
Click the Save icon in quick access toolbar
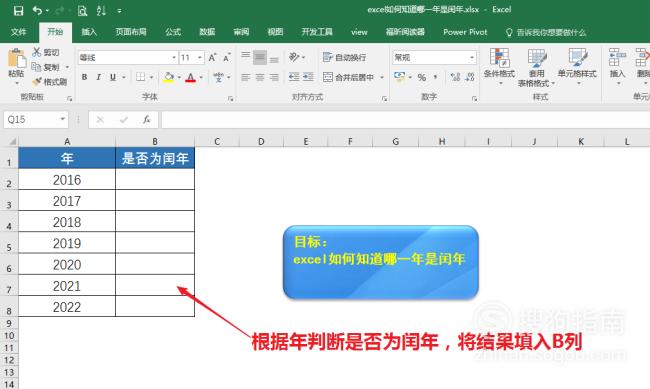coord(18,10)
